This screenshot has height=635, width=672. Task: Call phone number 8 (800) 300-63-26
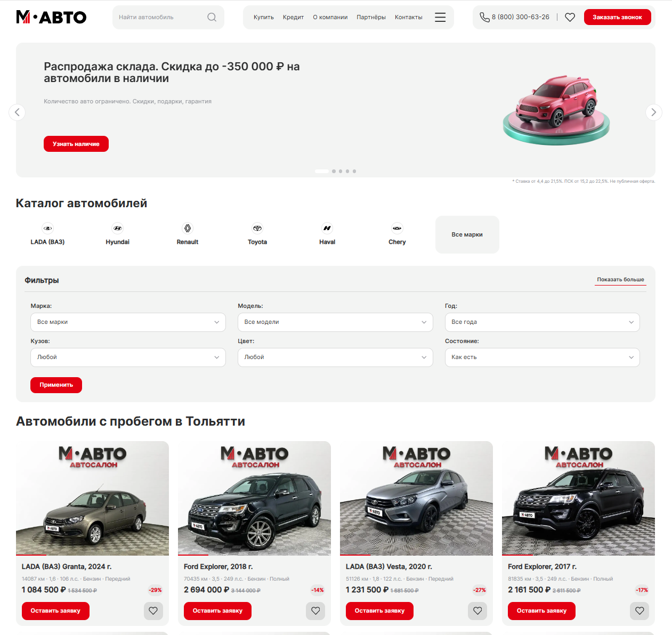point(521,17)
